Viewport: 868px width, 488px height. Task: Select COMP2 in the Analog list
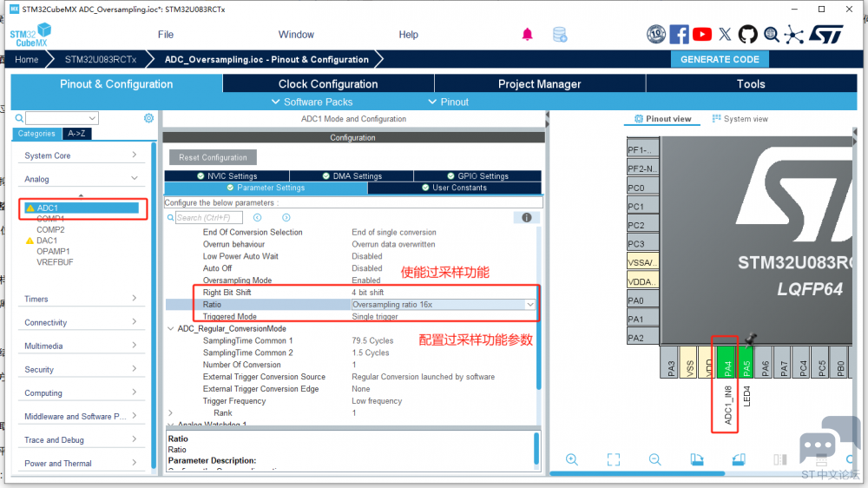[50, 229]
